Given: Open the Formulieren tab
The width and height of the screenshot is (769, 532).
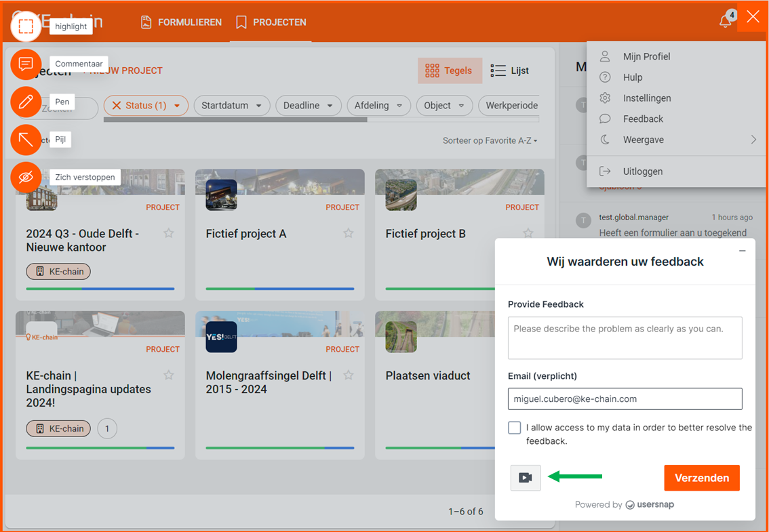Looking at the screenshot, I should click(x=181, y=22).
